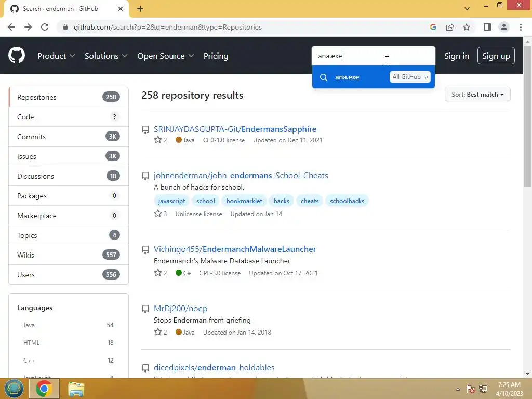Click the magnifier icon in search suggestion

point(324,77)
